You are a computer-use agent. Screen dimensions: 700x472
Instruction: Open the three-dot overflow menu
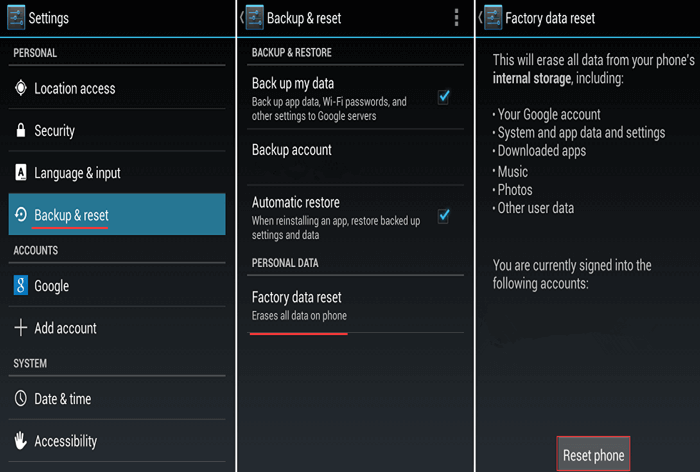(x=456, y=18)
